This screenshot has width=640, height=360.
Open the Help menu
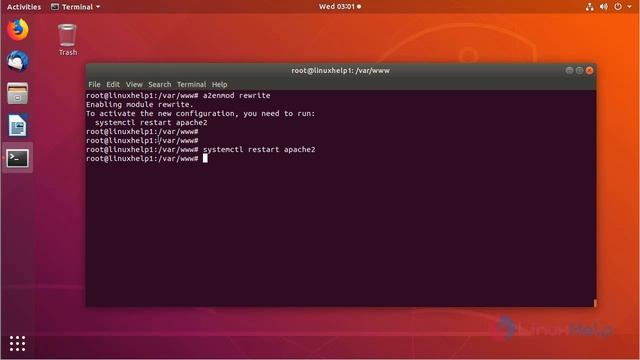click(x=219, y=84)
